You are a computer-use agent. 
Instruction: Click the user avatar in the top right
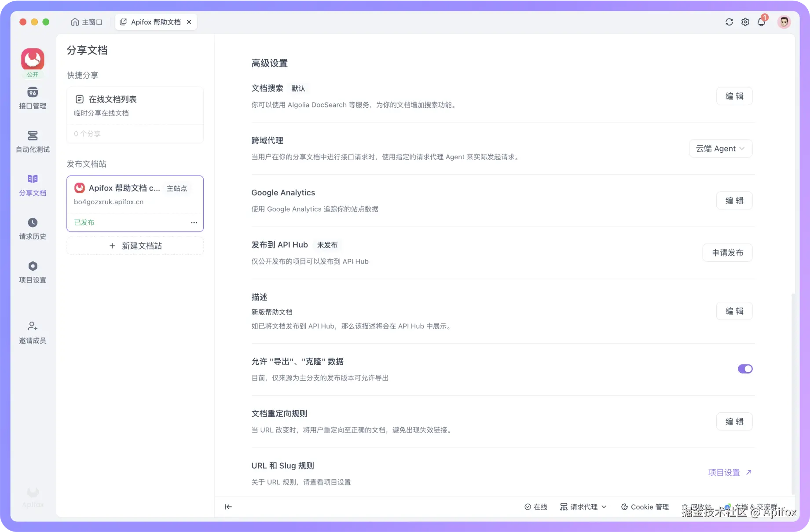click(x=784, y=22)
